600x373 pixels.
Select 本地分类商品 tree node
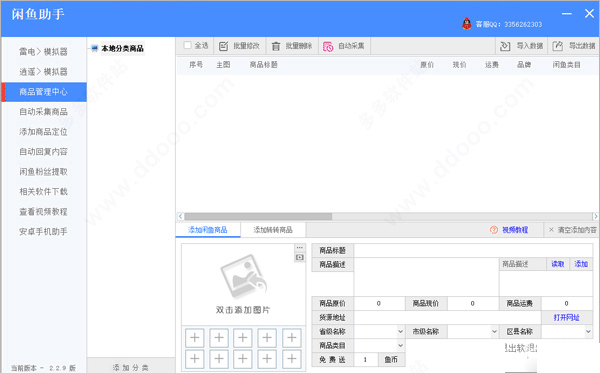122,49
